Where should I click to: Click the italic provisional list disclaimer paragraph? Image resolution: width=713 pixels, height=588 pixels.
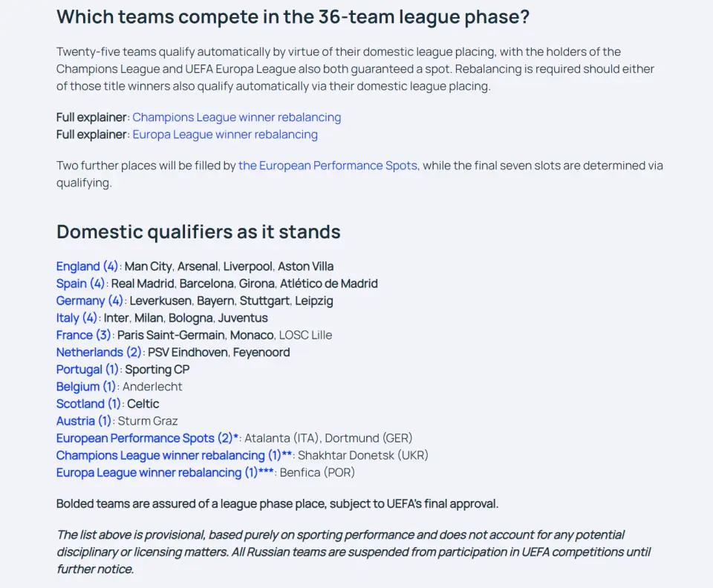[x=354, y=552]
